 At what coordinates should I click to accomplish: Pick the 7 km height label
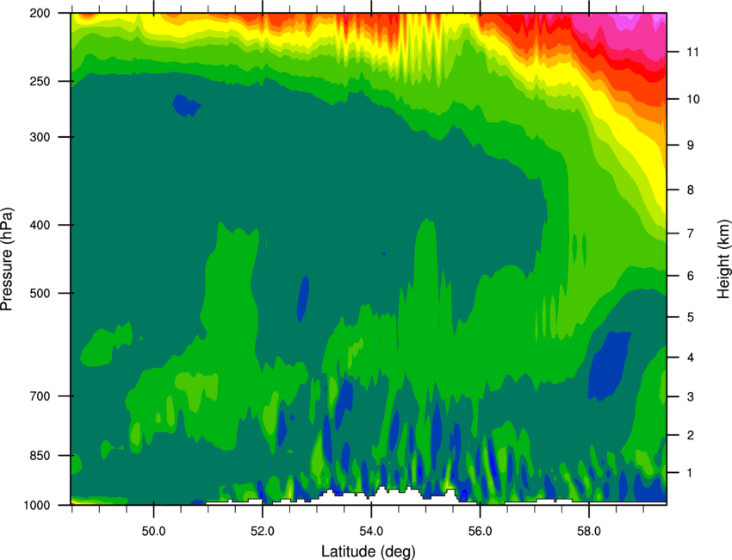tap(690, 233)
